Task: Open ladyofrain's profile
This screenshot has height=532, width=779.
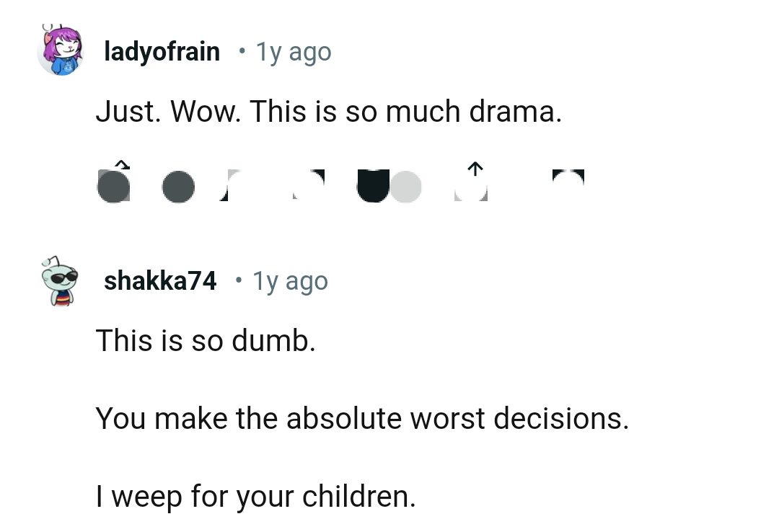Action: 162,50
